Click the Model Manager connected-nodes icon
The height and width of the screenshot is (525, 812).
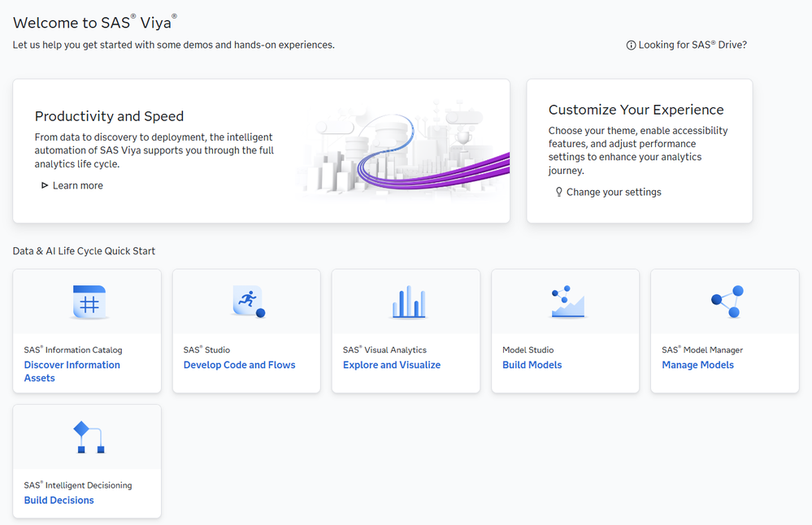727,302
